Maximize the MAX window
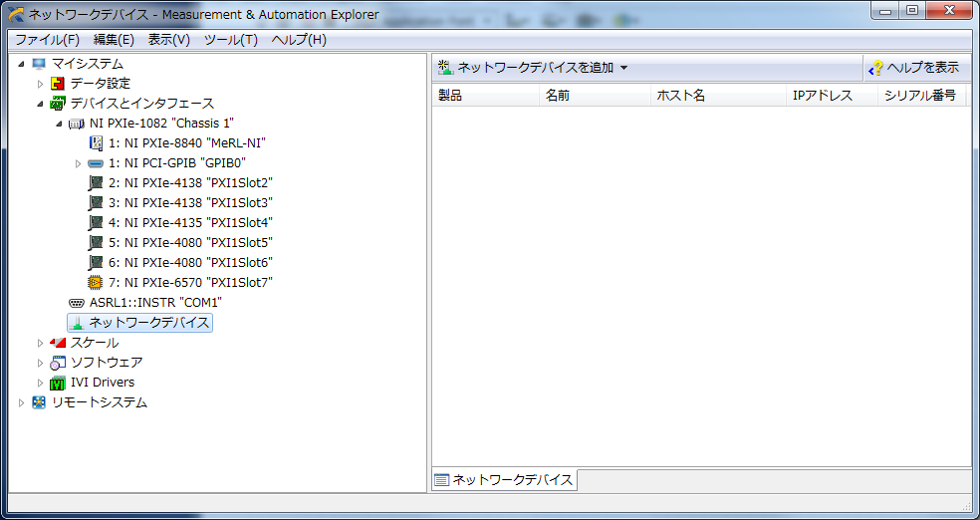Image resolution: width=980 pixels, height=520 pixels. (x=913, y=11)
